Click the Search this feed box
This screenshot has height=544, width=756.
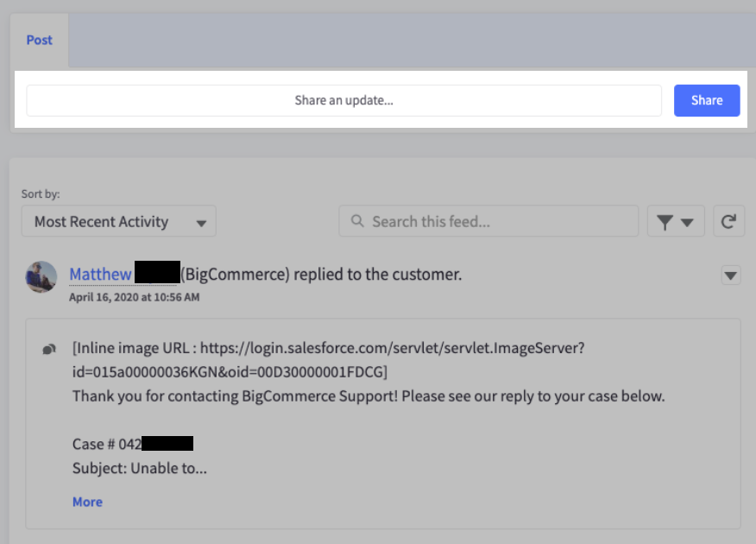[x=488, y=221]
